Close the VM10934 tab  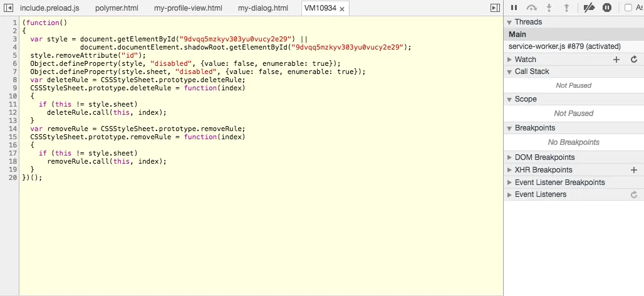(341, 9)
